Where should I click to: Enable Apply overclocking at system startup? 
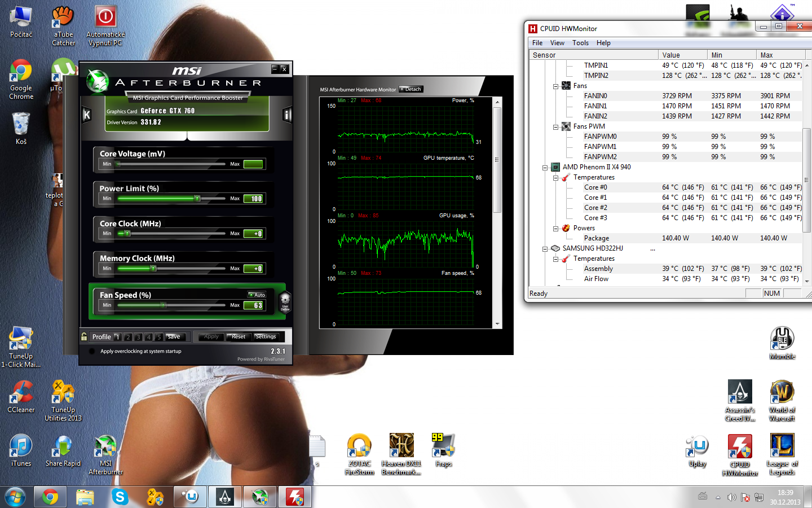(92, 351)
